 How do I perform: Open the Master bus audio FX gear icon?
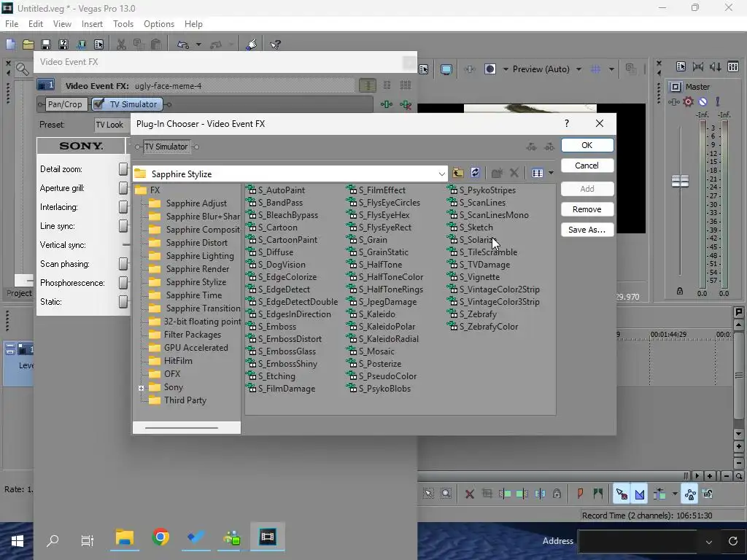pyautogui.click(x=688, y=101)
